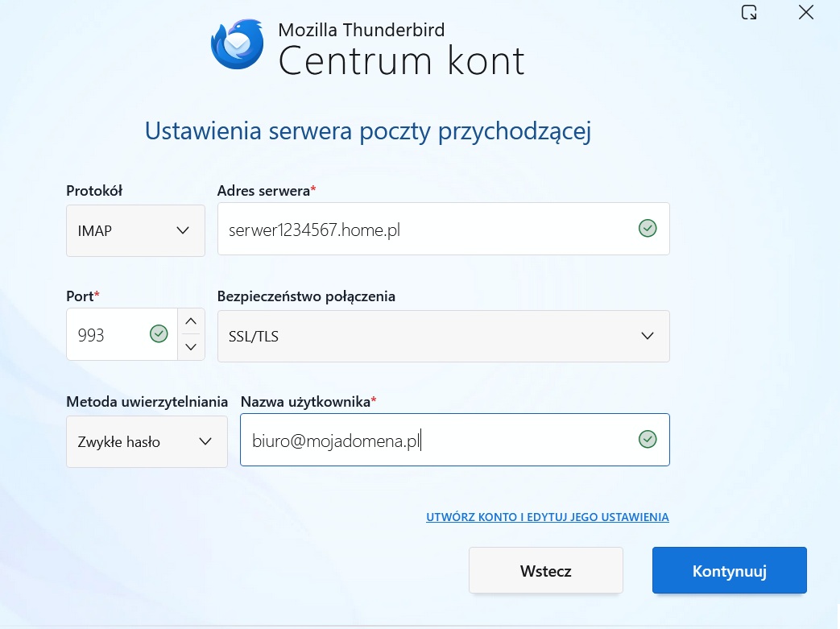
Task: Click the Metoda uwierzytelniania label
Action: coord(147,402)
